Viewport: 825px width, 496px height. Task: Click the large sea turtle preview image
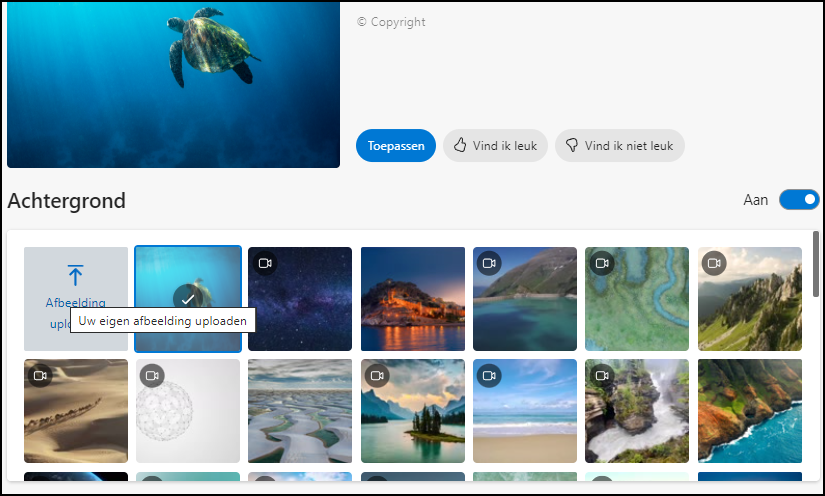173,85
